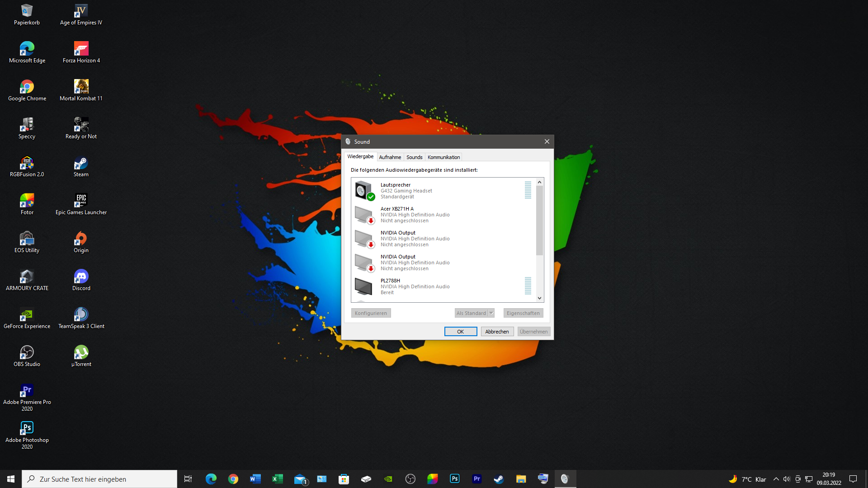
Task: Click the OK button
Action: [x=460, y=332]
